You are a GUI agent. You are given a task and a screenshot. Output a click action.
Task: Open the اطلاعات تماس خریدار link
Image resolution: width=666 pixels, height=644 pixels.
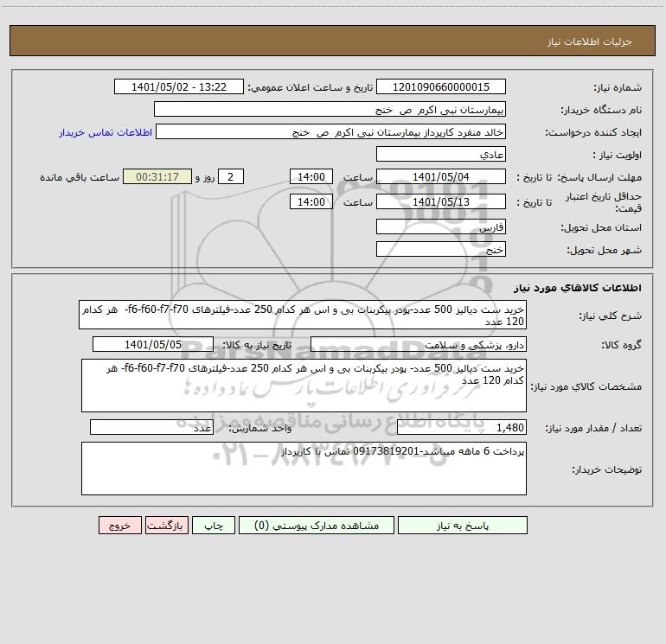coord(106,132)
